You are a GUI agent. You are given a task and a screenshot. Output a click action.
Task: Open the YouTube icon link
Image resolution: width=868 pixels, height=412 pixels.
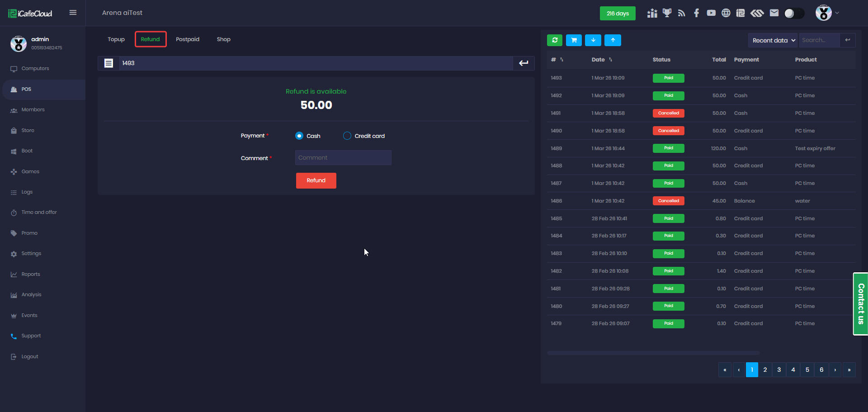click(x=711, y=13)
